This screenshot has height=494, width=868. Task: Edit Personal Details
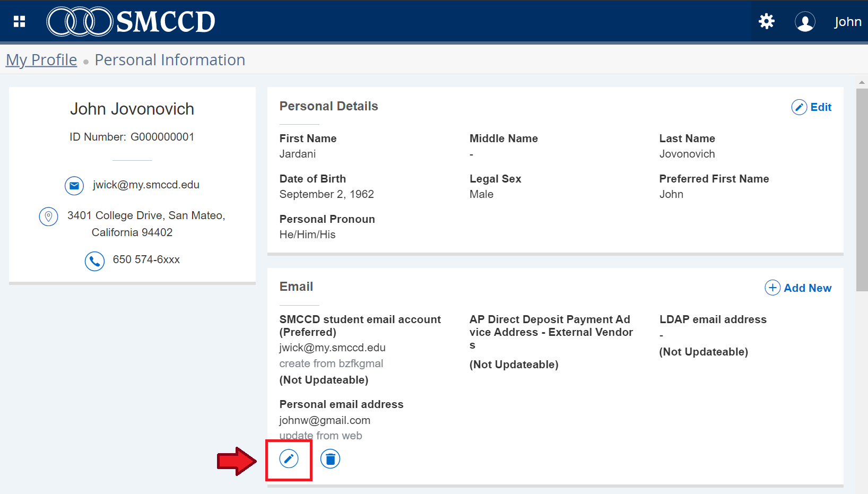click(x=811, y=107)
